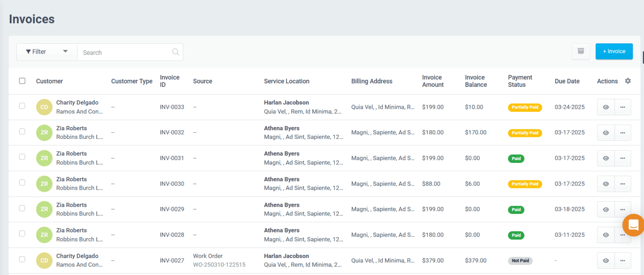Preview invoice INV-0028 with the eye icon

pos(605,235)
